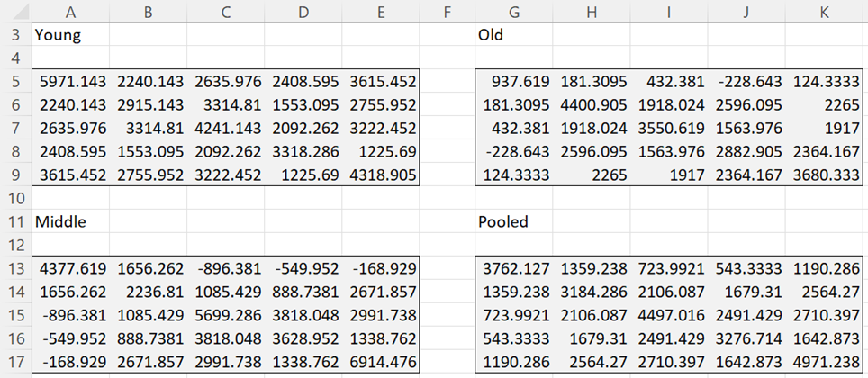Click the column H header
The image size is (868, 378).
(591, 10)
